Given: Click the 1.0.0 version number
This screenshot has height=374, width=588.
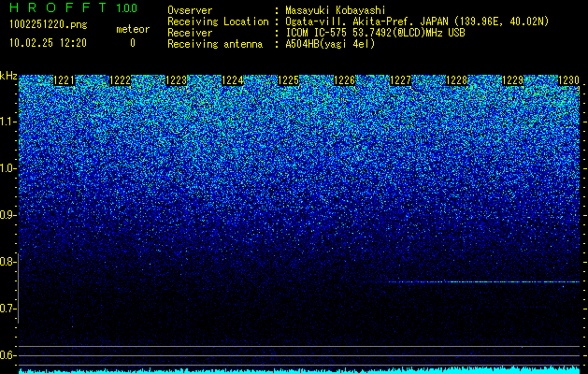Looking at the screenshot, I should (127, 8).
